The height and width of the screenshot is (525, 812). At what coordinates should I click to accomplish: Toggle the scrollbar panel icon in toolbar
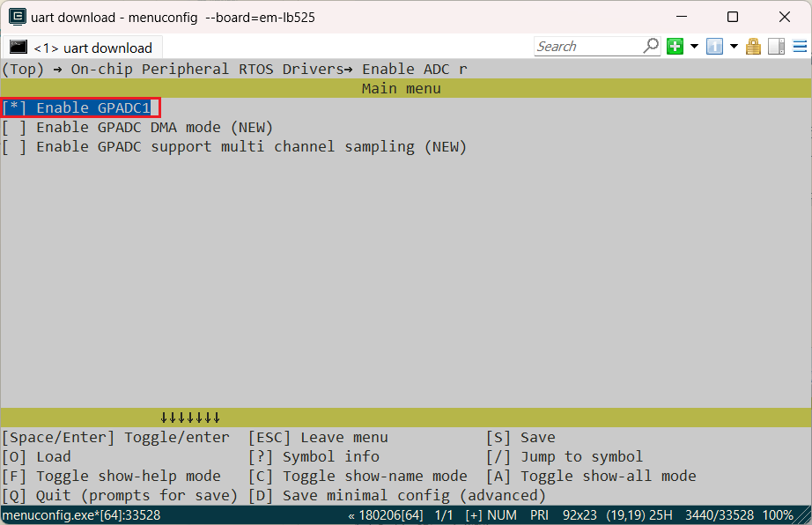tap(776, 47)
